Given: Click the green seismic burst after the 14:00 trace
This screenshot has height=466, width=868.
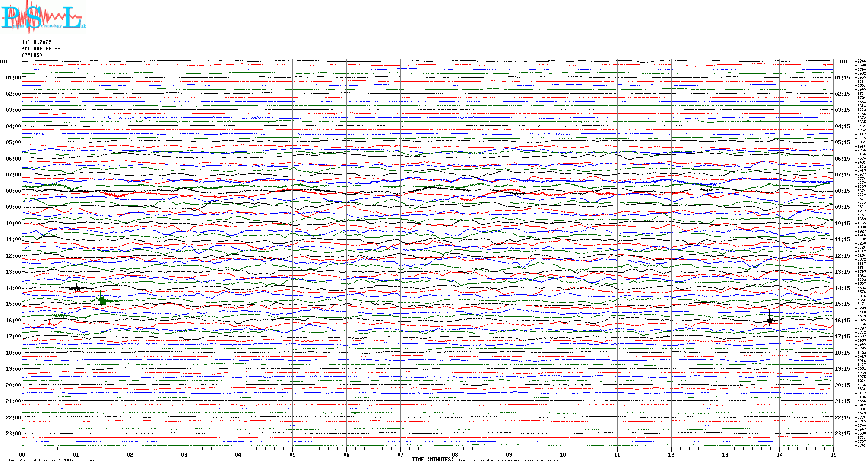Looking at the screenshot, I should (102, 299).
